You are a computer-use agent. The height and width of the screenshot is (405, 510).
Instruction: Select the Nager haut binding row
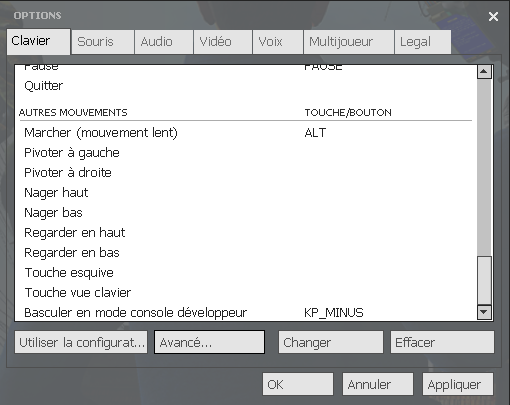pos(246,193)
